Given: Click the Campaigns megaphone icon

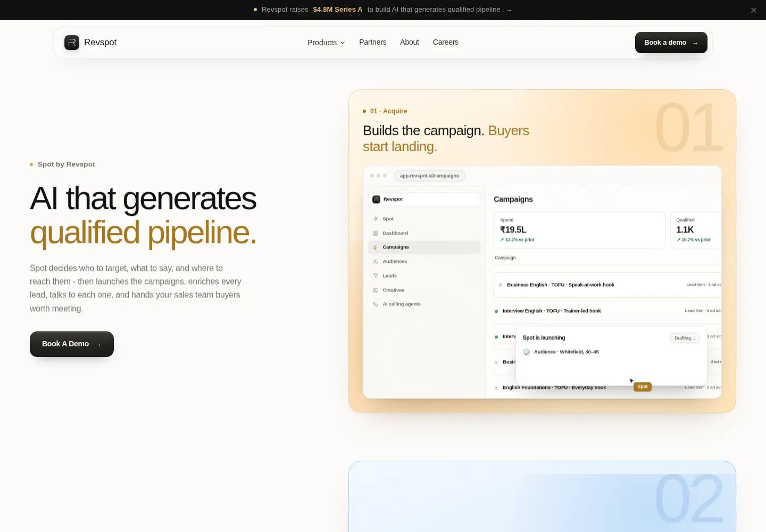Looking at the screenshot, I should (x=376, y=247).
